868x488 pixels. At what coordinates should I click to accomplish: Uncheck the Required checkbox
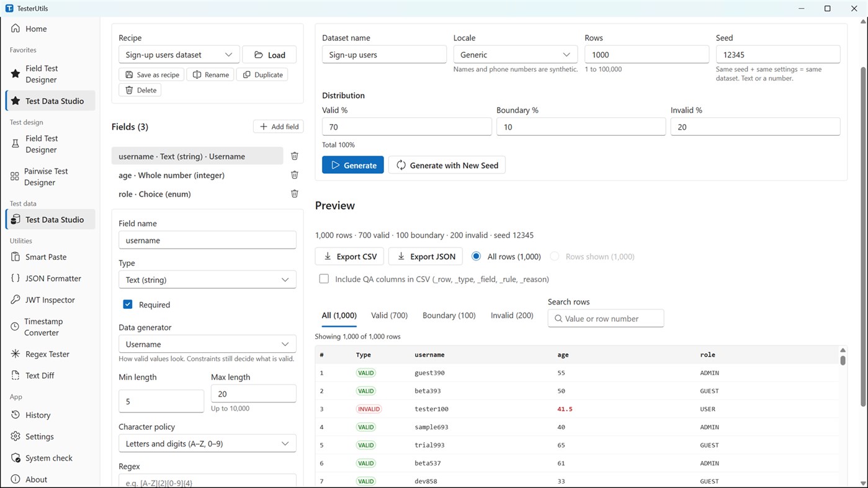pos(128,304)
